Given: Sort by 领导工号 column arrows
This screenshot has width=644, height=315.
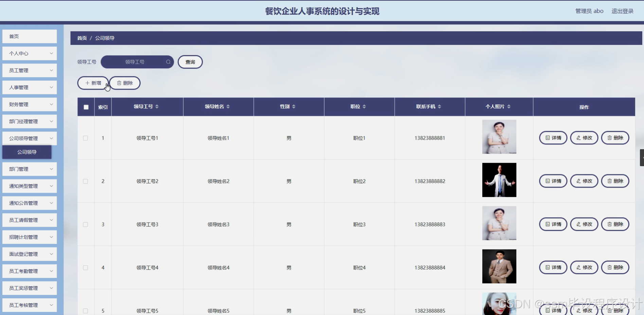Looking at the screenshot, I should pyautogui.click(x=157, y=107).
